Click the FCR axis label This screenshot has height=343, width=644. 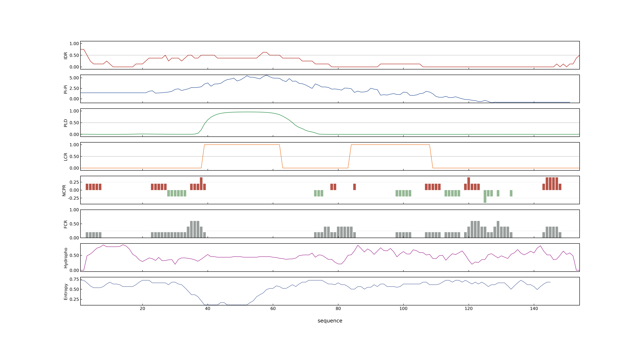(66, 224)
